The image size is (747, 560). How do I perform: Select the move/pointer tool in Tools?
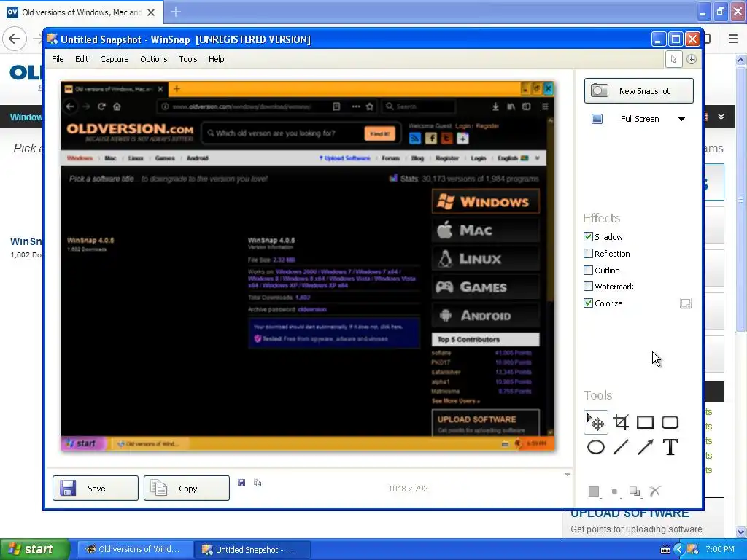pyautogui.click(x=595, y=422)
